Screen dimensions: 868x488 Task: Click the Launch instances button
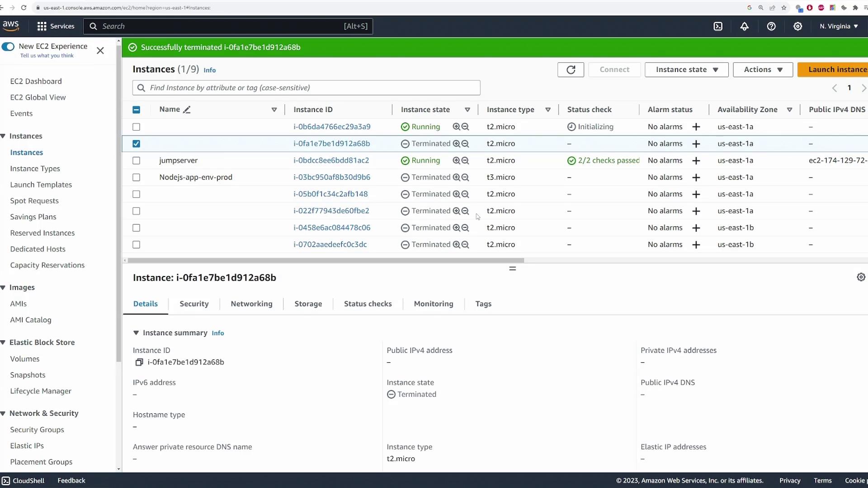tap(833, 70)
